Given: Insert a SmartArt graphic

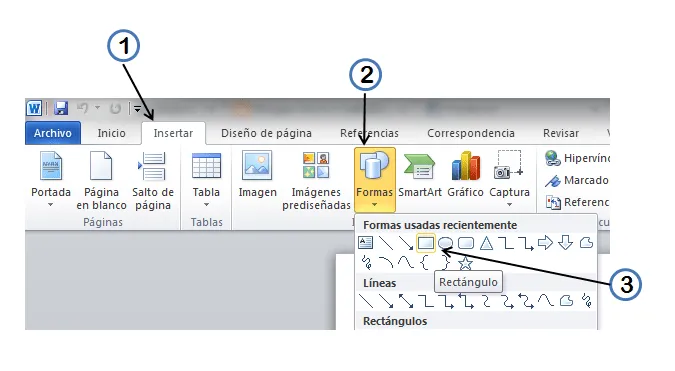Looking at the screenshot, I should [x=420, y=175].
